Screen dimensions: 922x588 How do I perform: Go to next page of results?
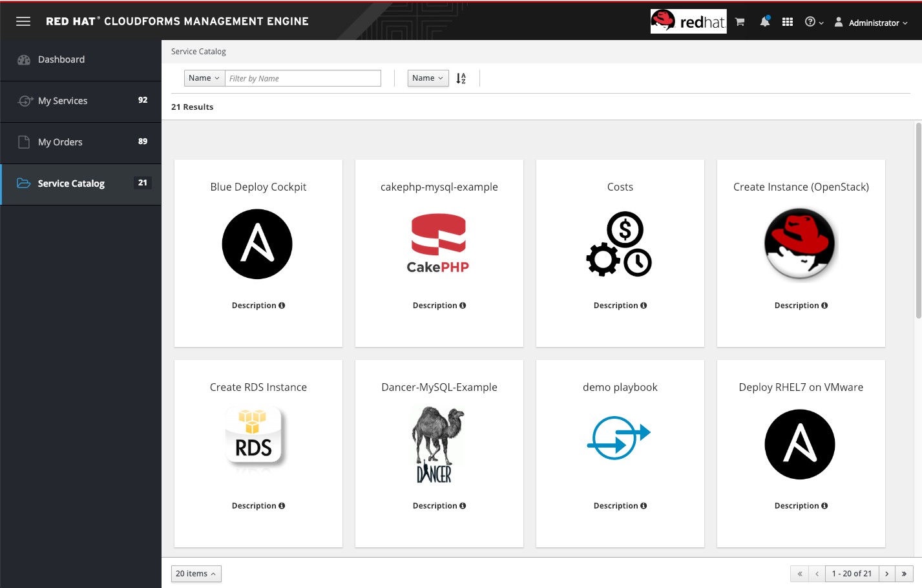click(887, 574)
